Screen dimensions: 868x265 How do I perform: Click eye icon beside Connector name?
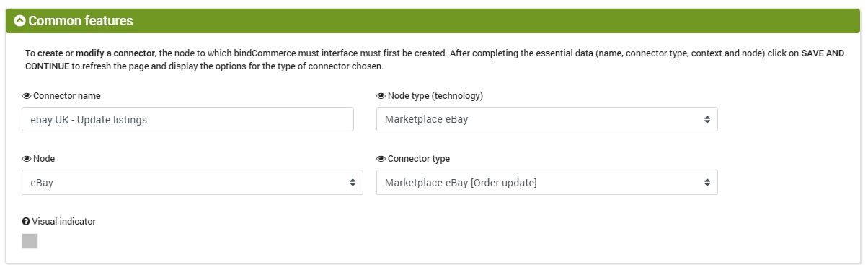pyautogui.click(x=27, y=96)
